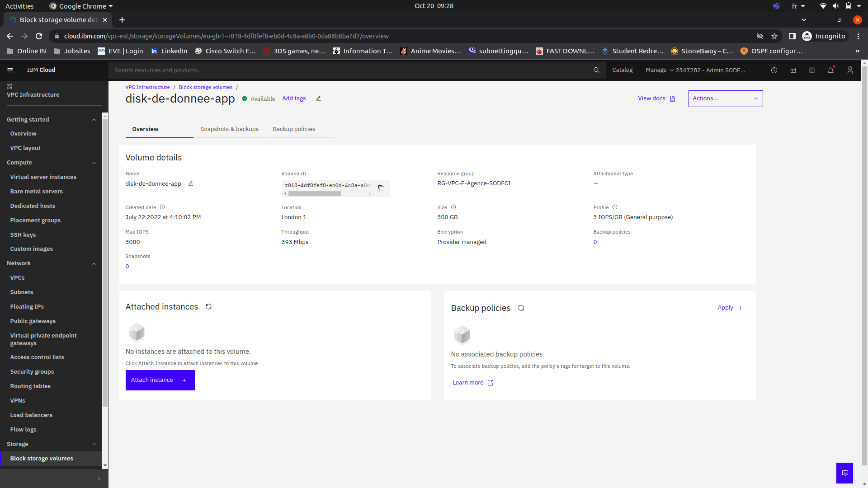Copy the Volume ID to clipboard
The width and height of the screenshot is (868, 488).
381,188
